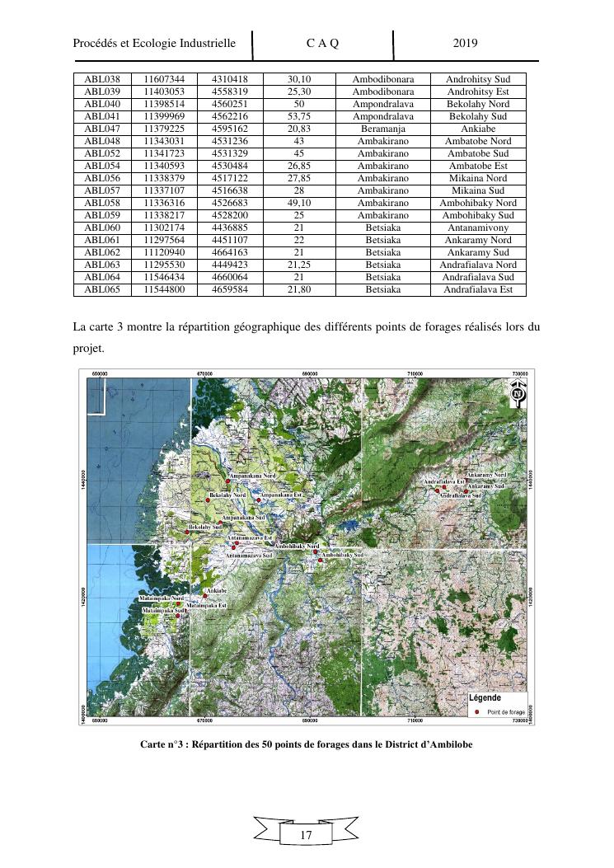This screenshot has width=614, height=868.
Task: Select the Ampanakana Nord borehole marker
Action: [227, 481]
